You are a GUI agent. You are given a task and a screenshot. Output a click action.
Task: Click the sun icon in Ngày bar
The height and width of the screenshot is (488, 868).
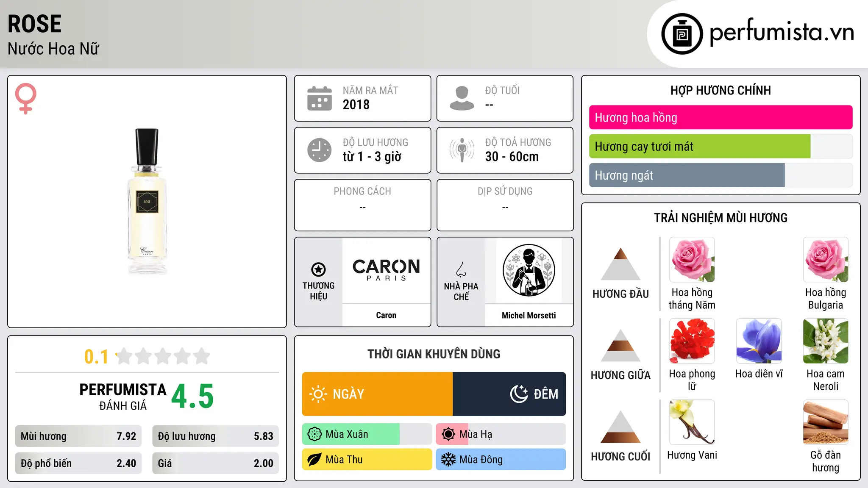click(318, 394)
